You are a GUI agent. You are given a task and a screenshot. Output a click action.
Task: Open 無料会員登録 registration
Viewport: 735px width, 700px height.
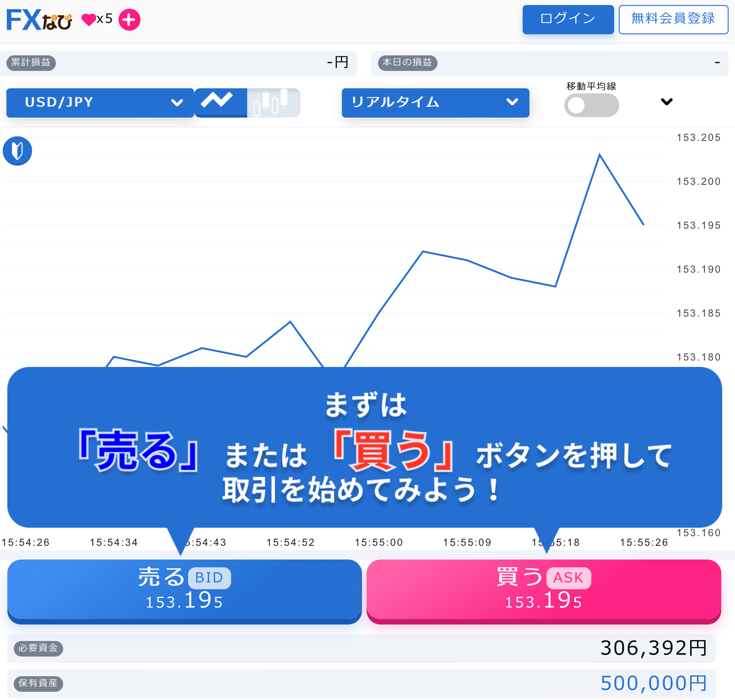coord(673,19)
